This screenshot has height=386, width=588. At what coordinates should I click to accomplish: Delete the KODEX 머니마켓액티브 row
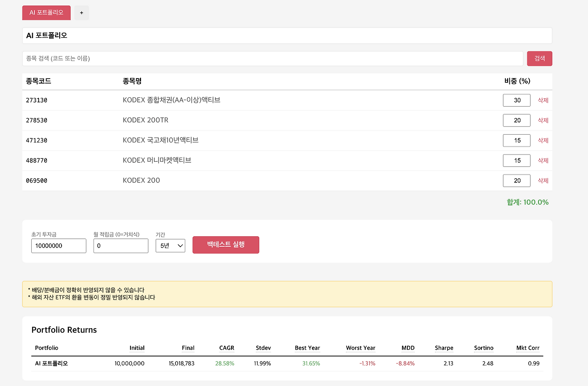(543, 160)
